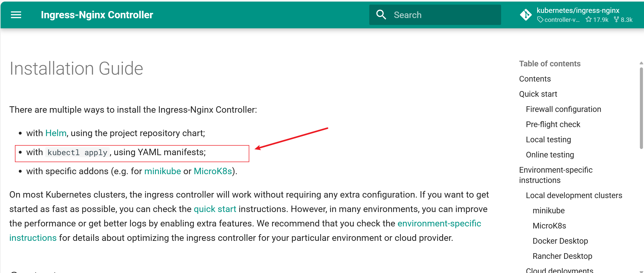Image resolution: width=644 pixels, height=273 pixels.
Task: Go to Online testing section
Action: click(x=550, y=155)
